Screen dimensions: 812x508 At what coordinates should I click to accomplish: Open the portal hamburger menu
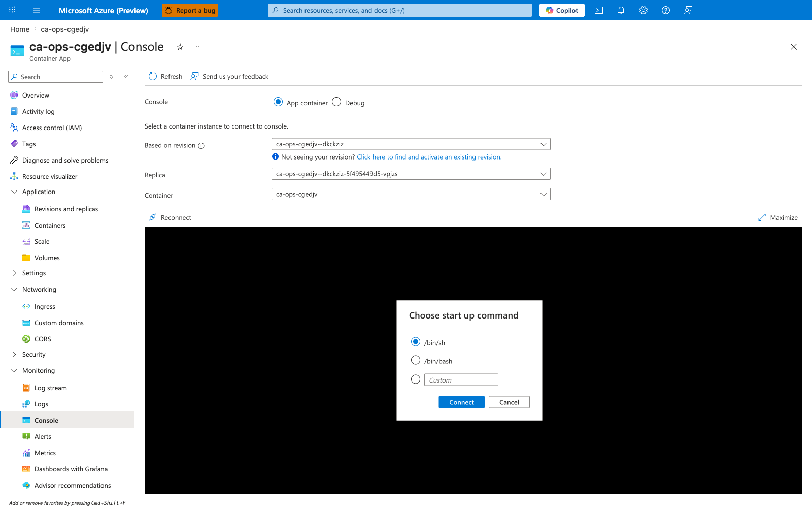(37, 10)
